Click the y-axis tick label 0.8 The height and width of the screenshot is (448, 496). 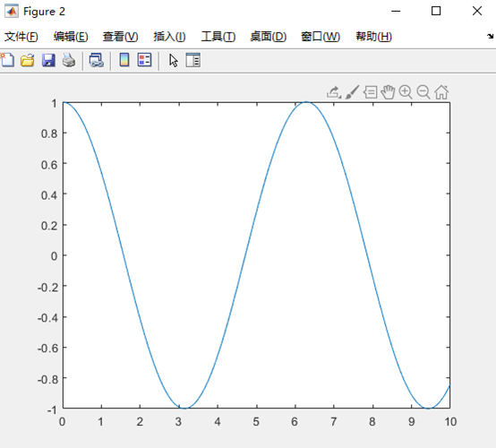pyautogui.click(x=49, y=134)
